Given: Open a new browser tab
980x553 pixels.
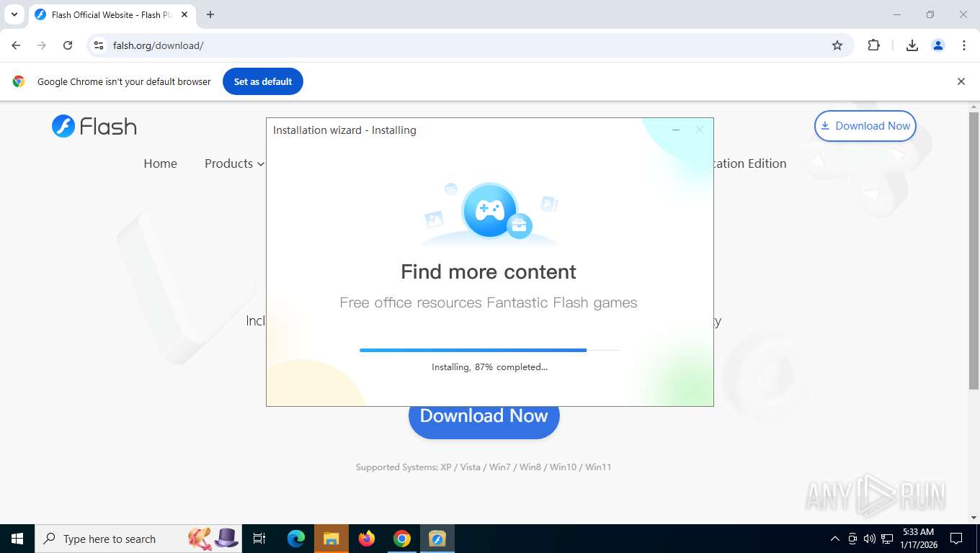Looking at the screenshot, I should [x=210, y=14].
